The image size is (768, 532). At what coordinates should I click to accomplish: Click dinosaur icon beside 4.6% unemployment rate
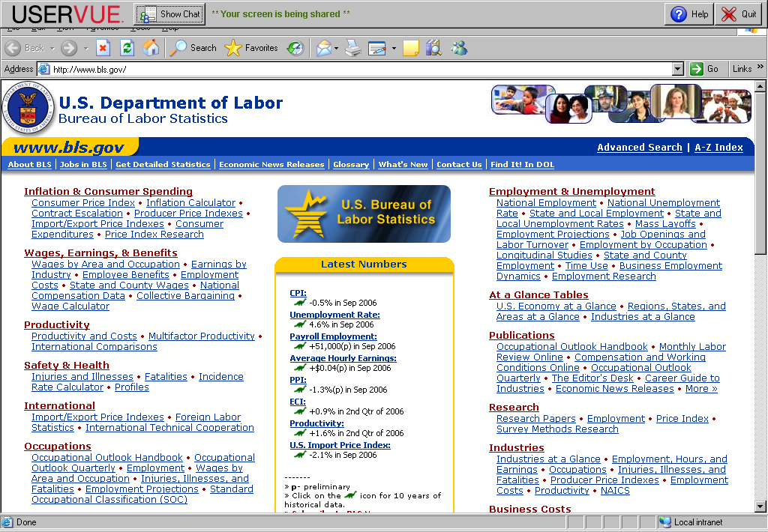point(300,324)
